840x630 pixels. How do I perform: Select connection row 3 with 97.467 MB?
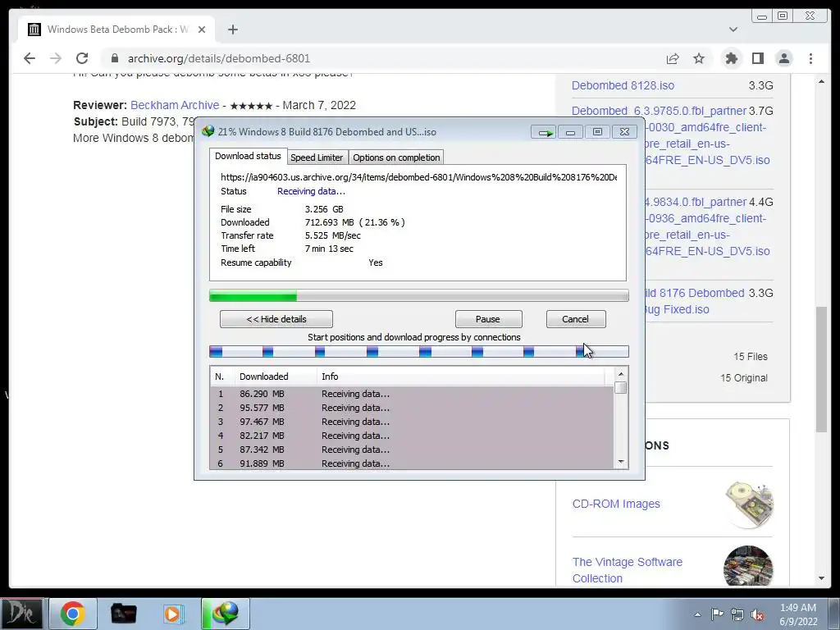click(412, 422)
